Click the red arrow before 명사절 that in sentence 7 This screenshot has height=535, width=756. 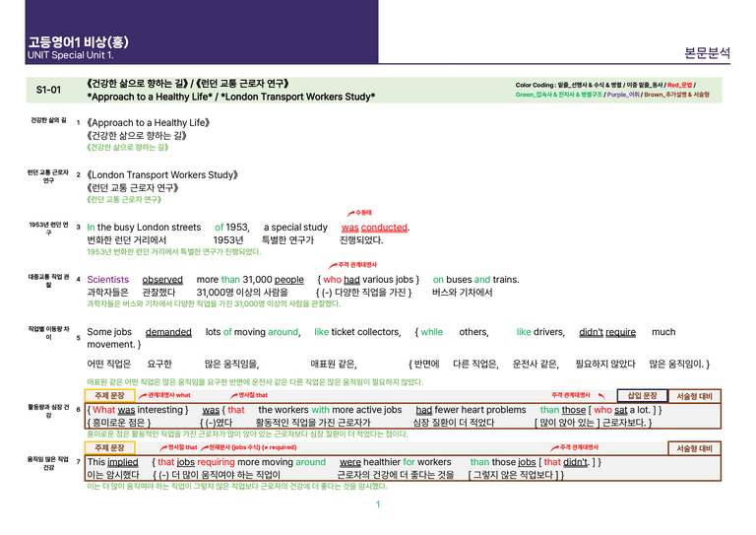click(x=163, y=448)
